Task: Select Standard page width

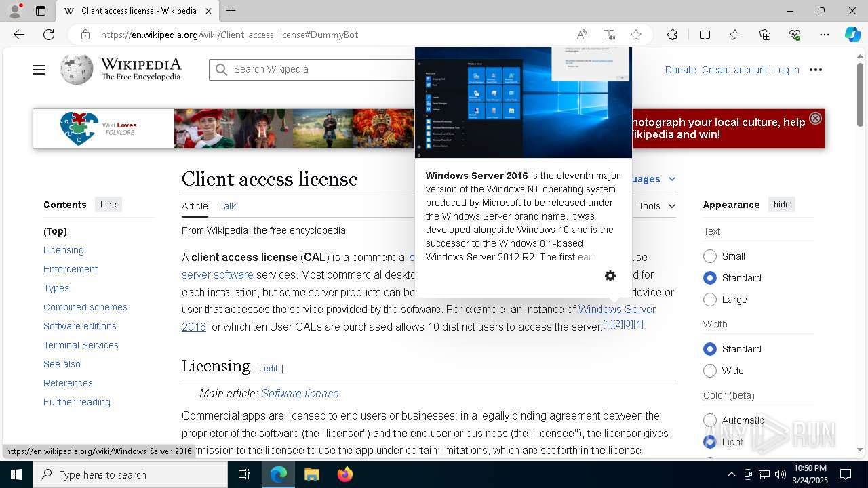Action: (x=710, y=349)
